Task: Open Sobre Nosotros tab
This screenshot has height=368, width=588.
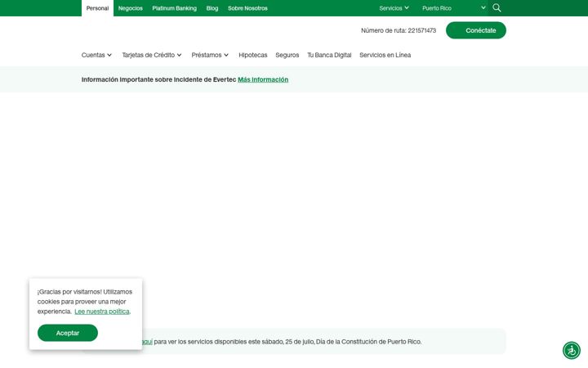Action: (x=248, y=8)
